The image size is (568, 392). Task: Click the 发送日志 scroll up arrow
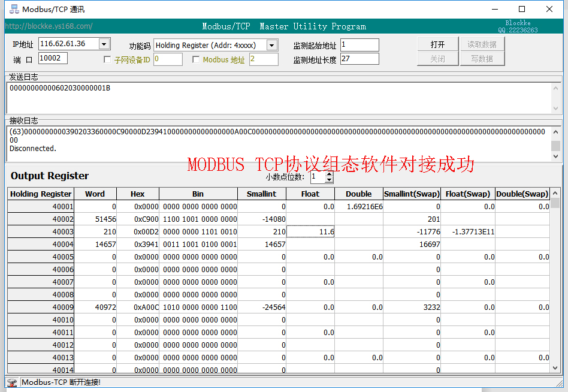coord(555,88)
